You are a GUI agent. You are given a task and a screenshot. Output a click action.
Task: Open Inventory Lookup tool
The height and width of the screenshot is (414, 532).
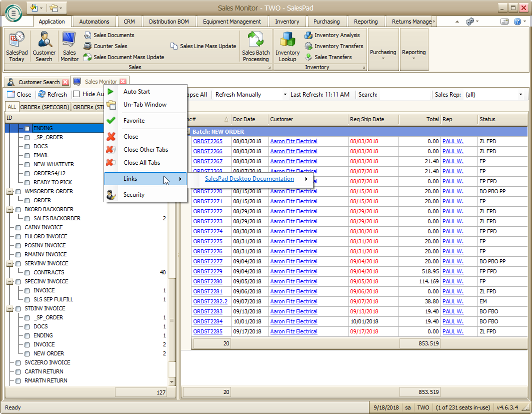[287, 46]
